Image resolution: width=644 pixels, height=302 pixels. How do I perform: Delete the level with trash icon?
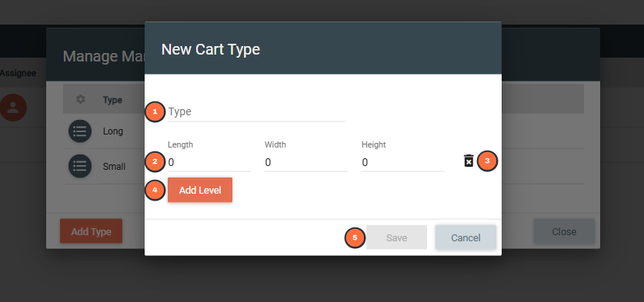pyautogui.click(x=469, y=161)
